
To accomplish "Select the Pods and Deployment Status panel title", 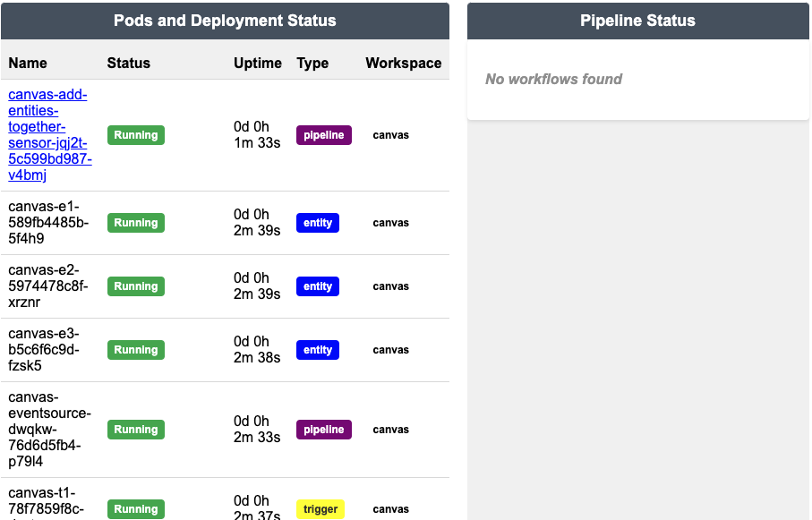I will tap(225, 21).
